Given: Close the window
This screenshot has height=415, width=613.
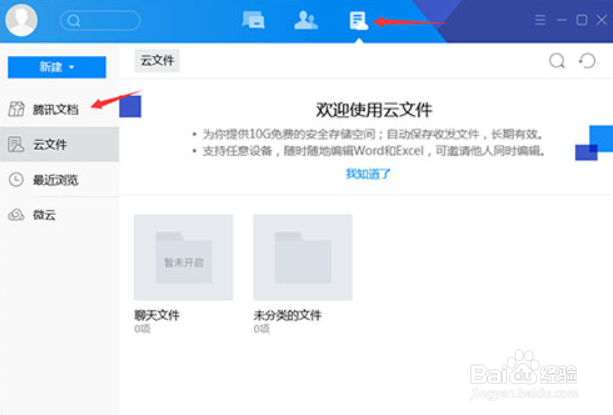Looking at the screenshot, I should [602, 20].
